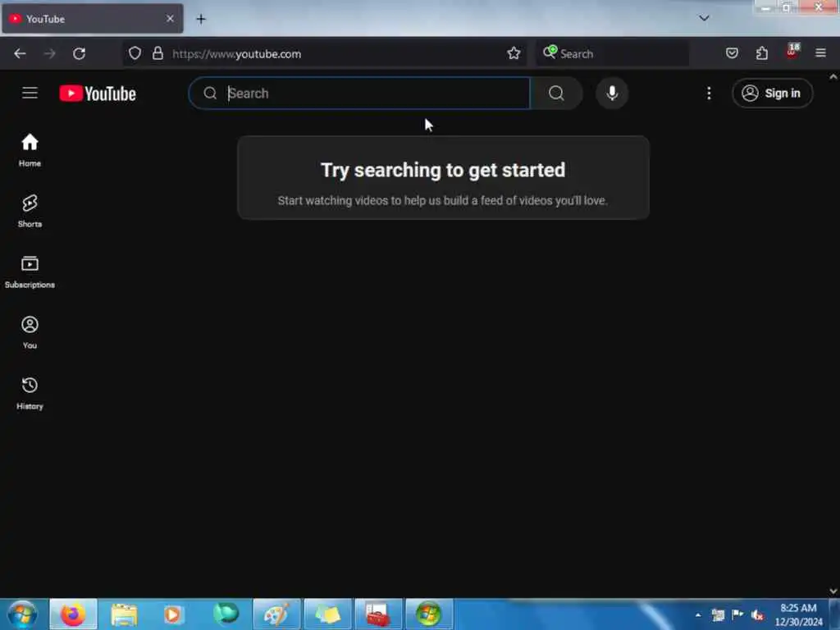
Task: Click the Sign in button
Action: pos(772,94)
